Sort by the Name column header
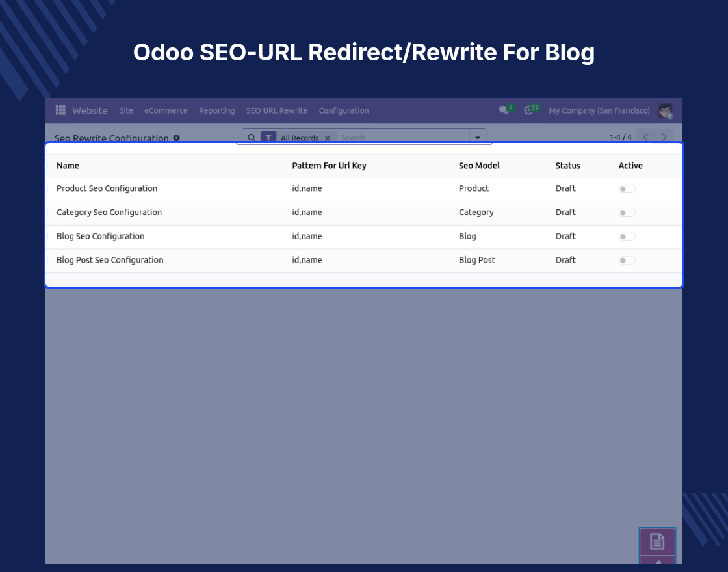Screen dimensions: 728x572 click(x=68, y=166)
